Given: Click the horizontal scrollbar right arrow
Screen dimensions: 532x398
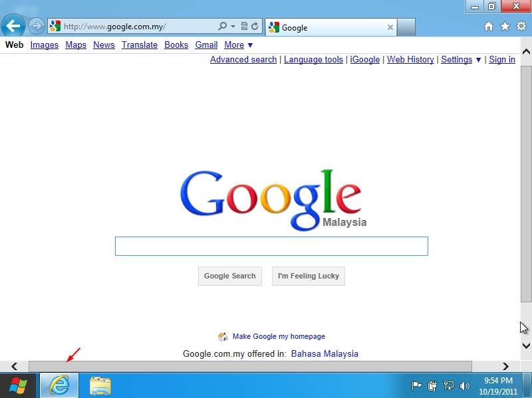Looking at the screenshot, I should pos(505,367).
